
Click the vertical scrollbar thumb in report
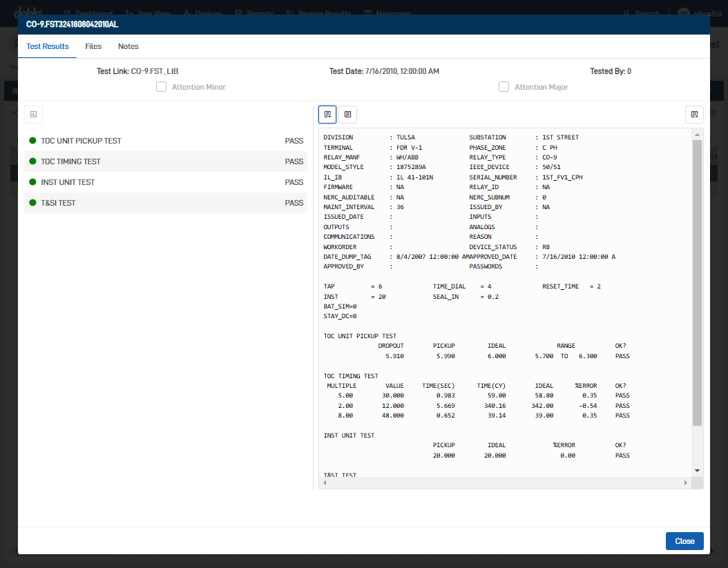pos(697,283)
